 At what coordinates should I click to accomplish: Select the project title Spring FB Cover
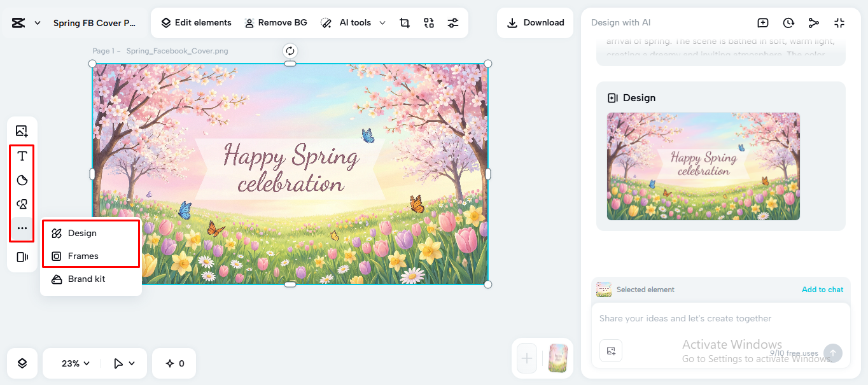[x=94, y=23]
